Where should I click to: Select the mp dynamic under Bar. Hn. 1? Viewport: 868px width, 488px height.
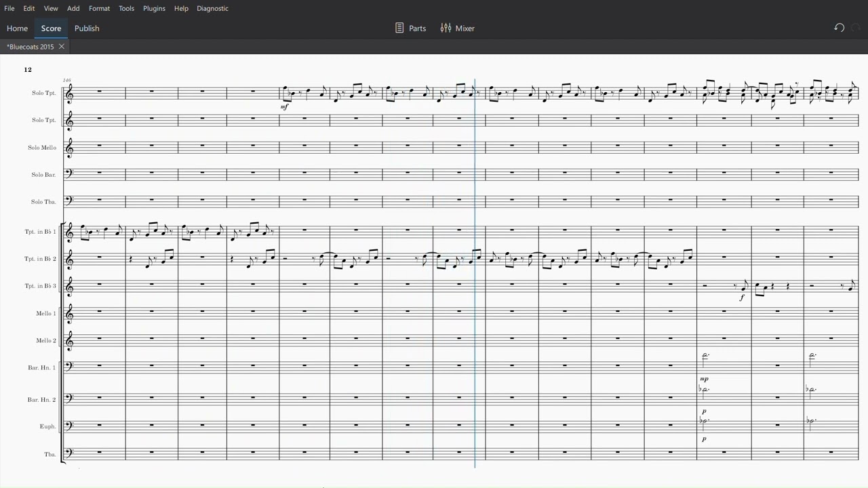click(x=704, y=379)
